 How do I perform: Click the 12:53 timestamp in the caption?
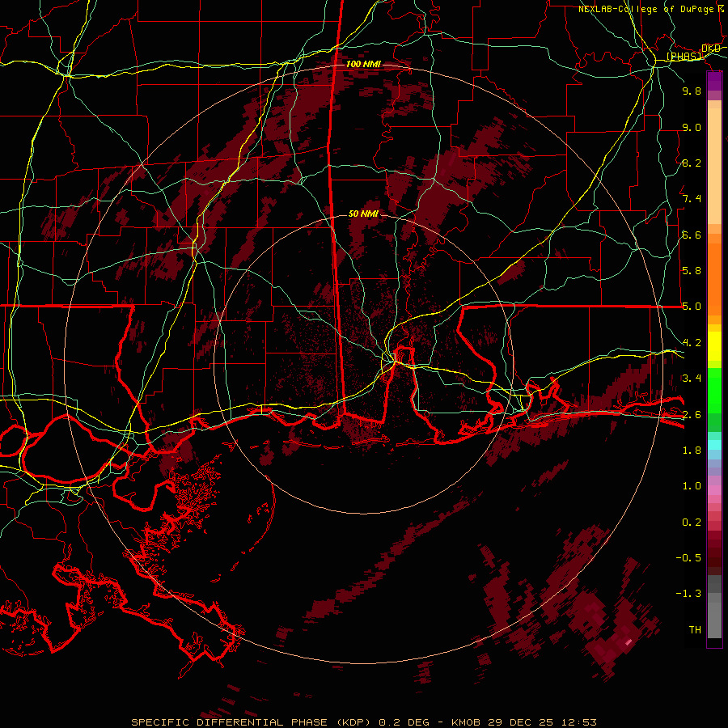pos(578,722)
